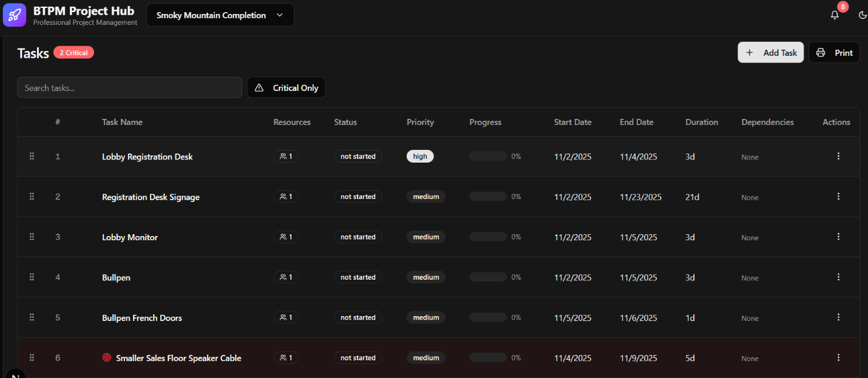This screenshot has width=868, height=378.
Task: Focus the Search tasks field
Action: [x=130, y=88]
